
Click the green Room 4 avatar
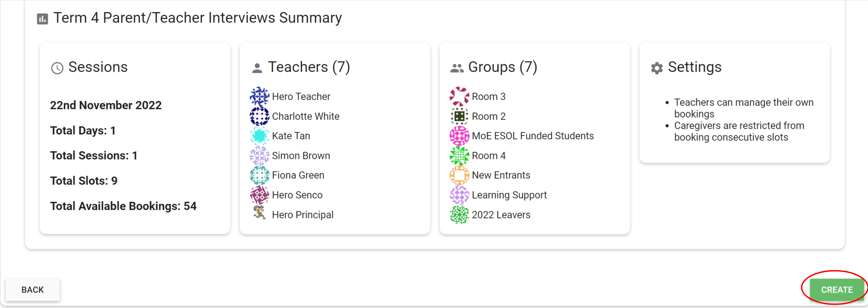coord(459,155)
